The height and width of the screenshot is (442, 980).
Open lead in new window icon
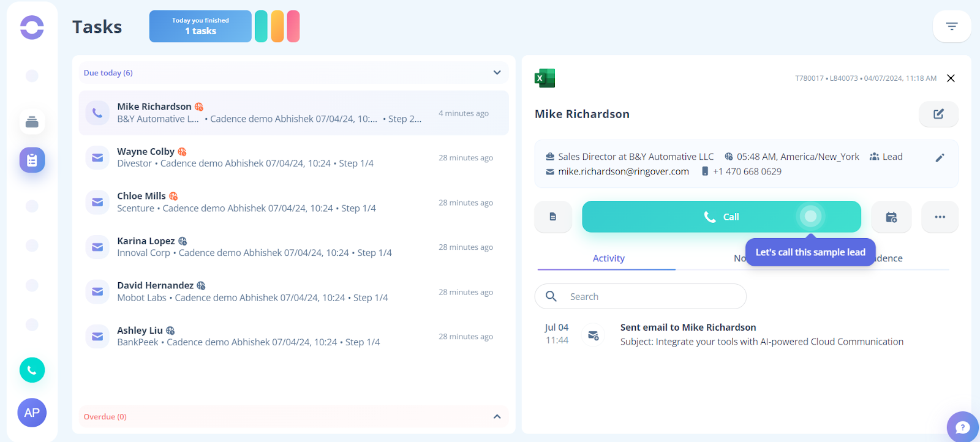coord(938,114)
